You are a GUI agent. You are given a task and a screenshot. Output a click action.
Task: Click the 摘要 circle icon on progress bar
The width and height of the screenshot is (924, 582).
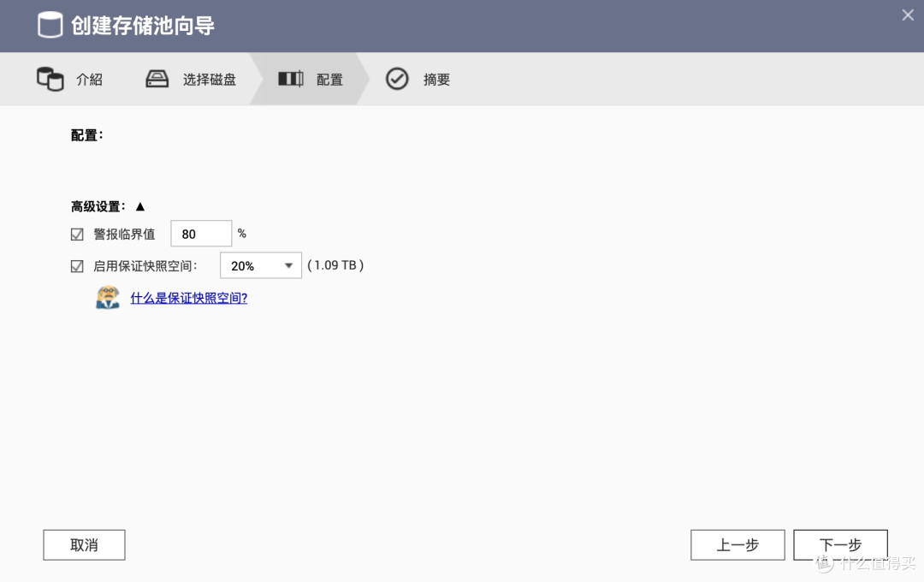point(397,79)
